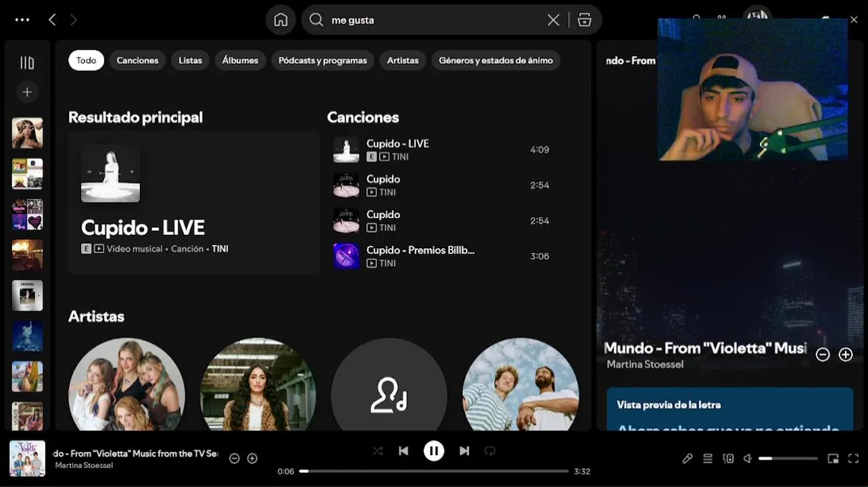Switch to the 'Álbumes' filter
This screenshot has width=868, height=487.
coord(240,60)
